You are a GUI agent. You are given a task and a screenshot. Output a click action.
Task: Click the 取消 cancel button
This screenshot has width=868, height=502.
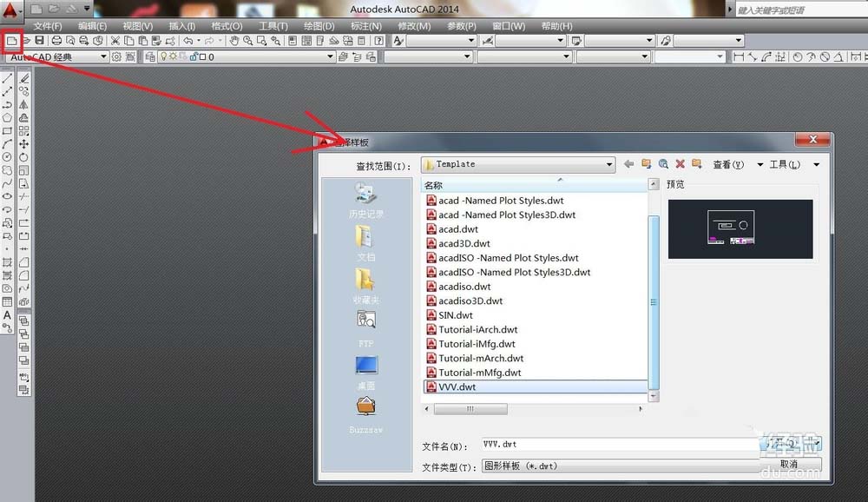pyautogui.click(x=789, y=465)
